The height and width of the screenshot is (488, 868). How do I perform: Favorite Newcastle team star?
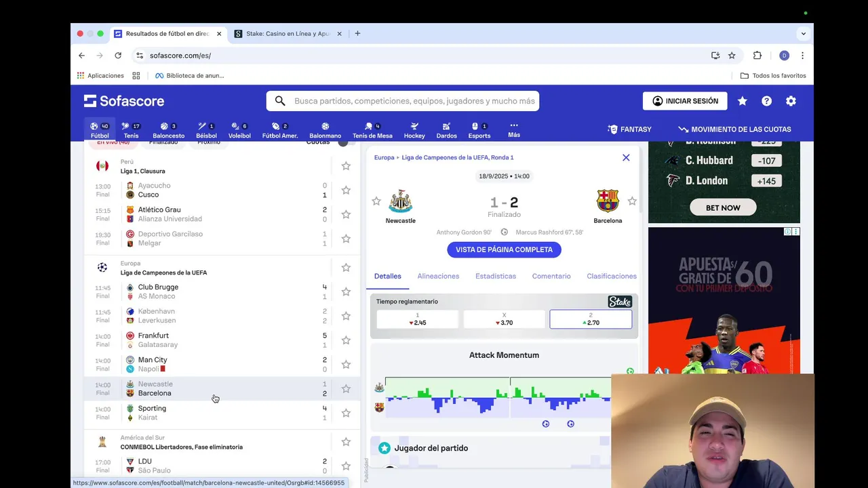coord(376,201)
